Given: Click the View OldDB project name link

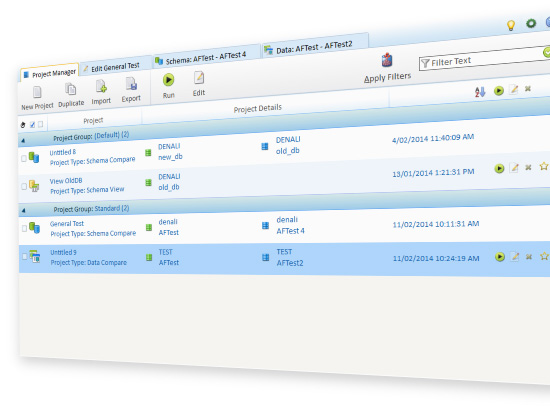Looking at the screenshot, I should click(66, 181).
